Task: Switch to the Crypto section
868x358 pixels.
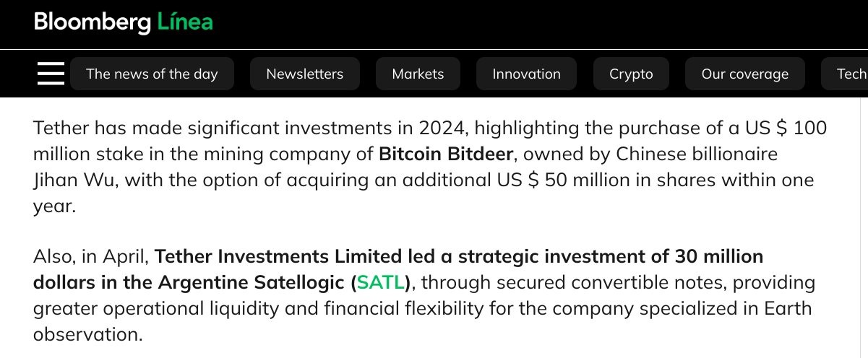Action: 631,74
